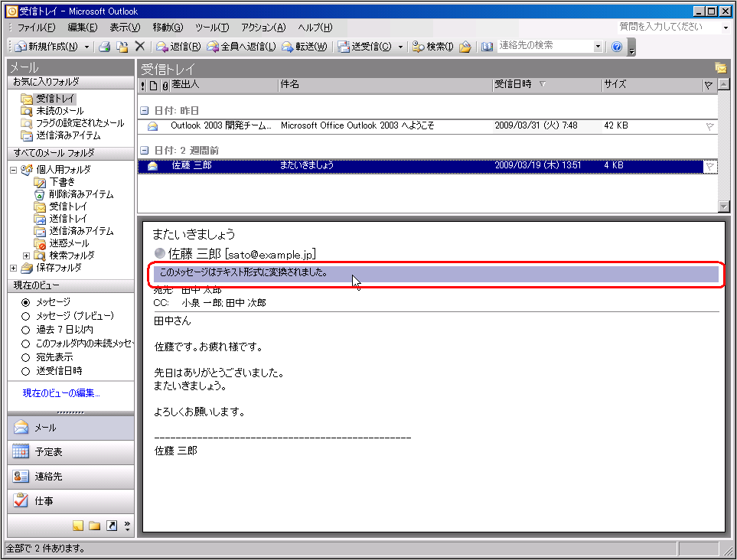The width and height of the screenshot is (737, 560).
Task: Click the このメッセージはテキスト形式に変換されました info bar
Action: coord(436,274)
